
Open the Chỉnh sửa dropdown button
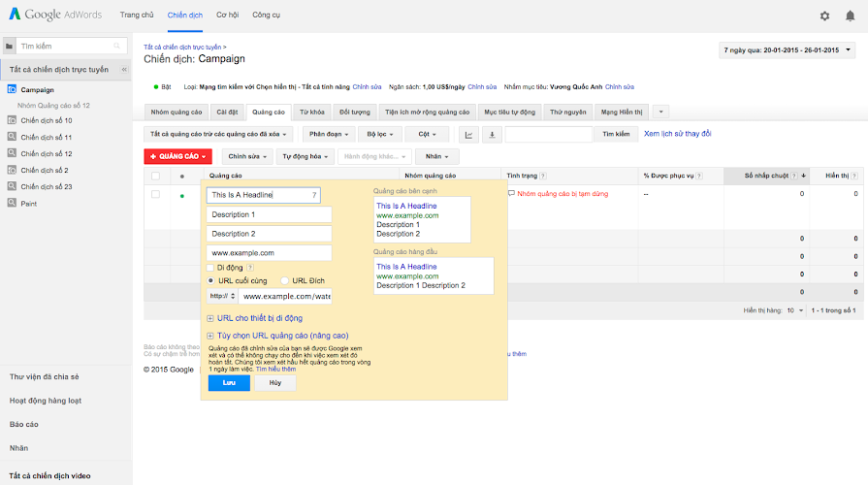[x=247, y=157]
